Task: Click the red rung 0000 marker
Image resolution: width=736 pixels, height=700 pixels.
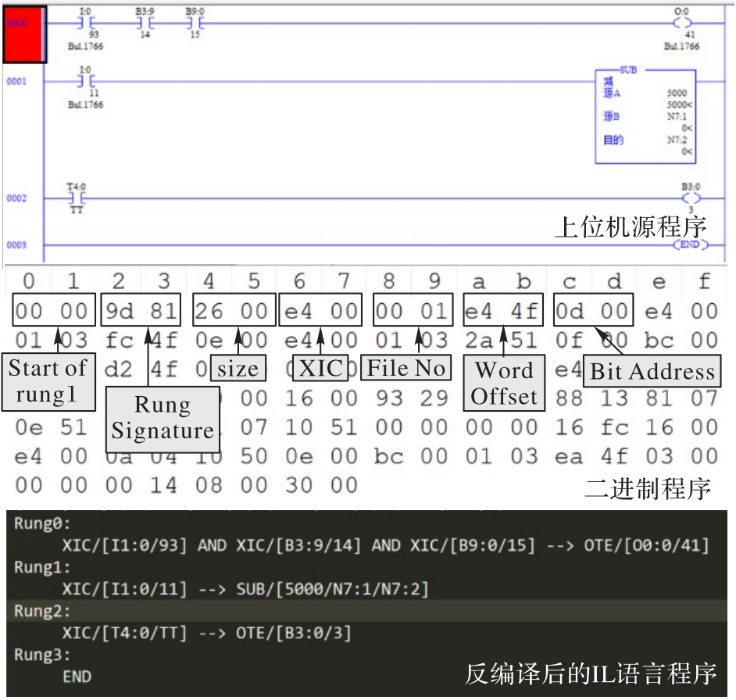Action: (24, 34)
